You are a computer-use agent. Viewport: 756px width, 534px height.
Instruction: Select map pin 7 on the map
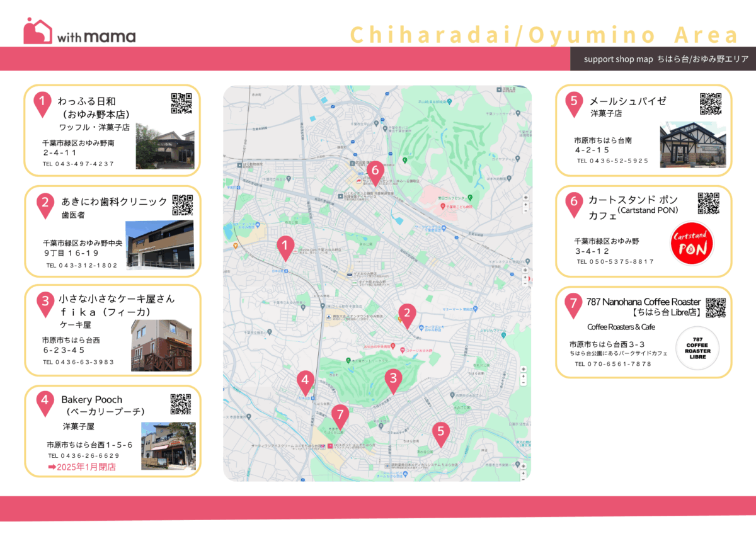(340, 416)
